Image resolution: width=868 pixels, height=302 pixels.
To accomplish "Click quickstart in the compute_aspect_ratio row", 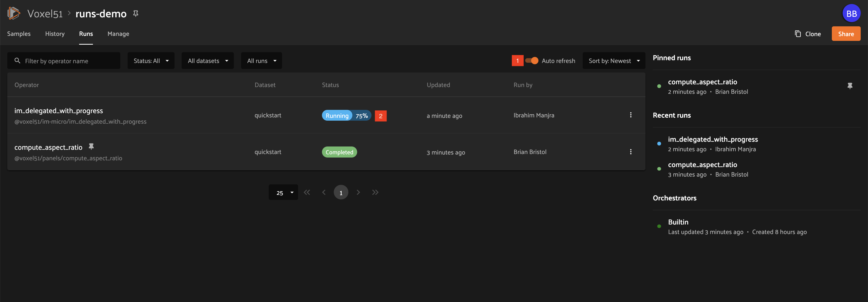I will point(267,152).
